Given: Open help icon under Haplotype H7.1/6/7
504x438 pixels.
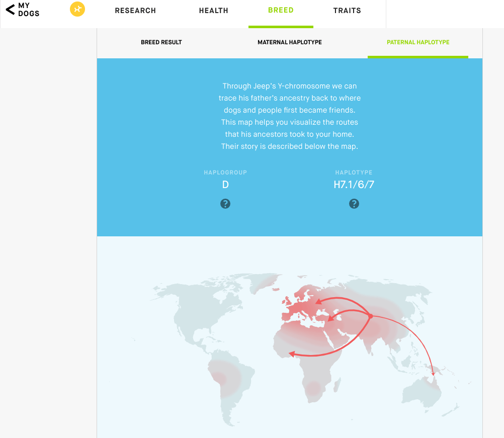Looking at the screenshot, I should [354, 204].
